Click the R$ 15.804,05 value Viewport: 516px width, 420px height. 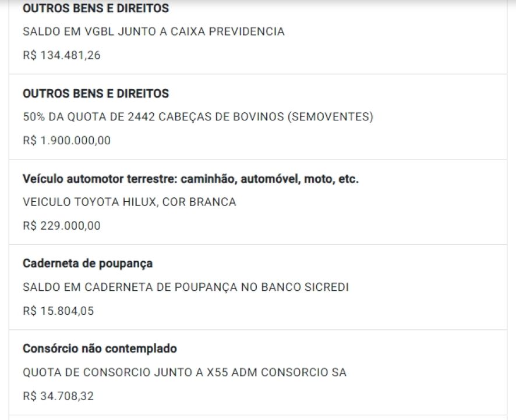point(58,311)
